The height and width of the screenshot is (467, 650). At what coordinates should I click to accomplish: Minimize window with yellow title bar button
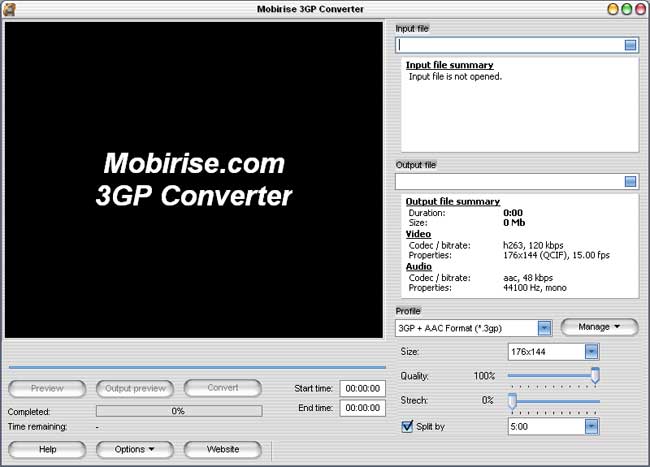click(x=613, y=9)
